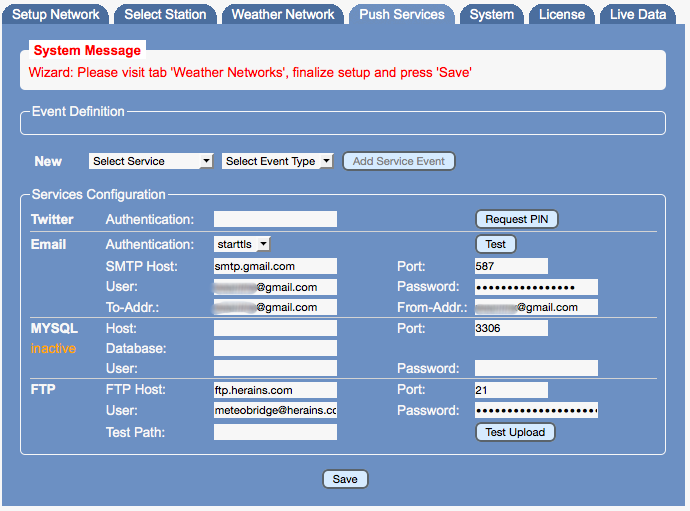690x511 pixels.
Task: Open the Select Event Type dropdown
Action: (277, 161)
